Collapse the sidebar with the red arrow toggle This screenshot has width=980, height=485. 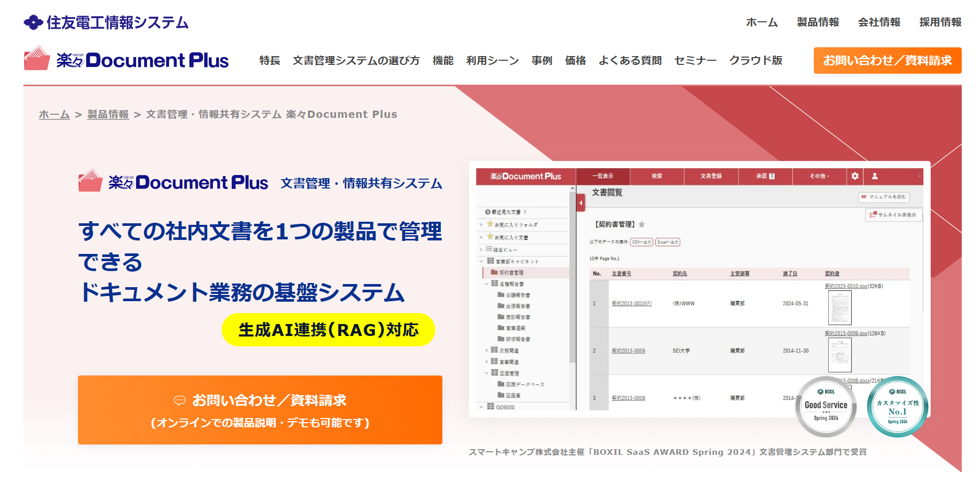(581, 203)
